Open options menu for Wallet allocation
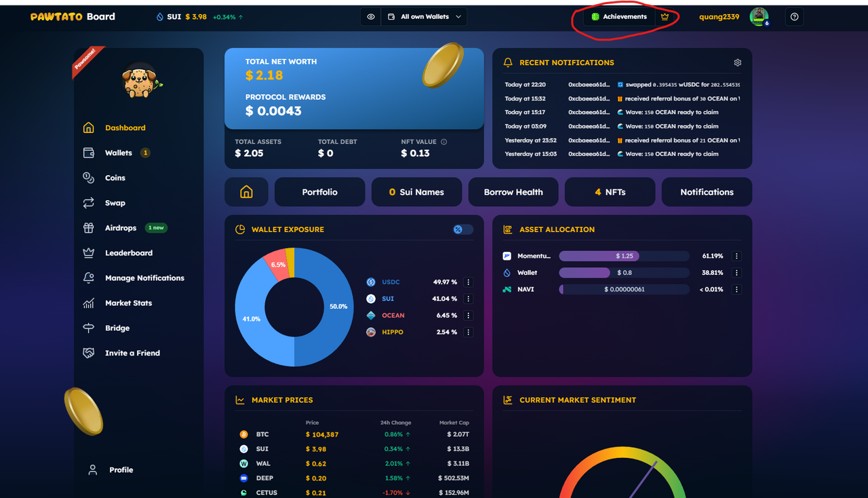This screenshot has height=498, width=868. point(737,273)
